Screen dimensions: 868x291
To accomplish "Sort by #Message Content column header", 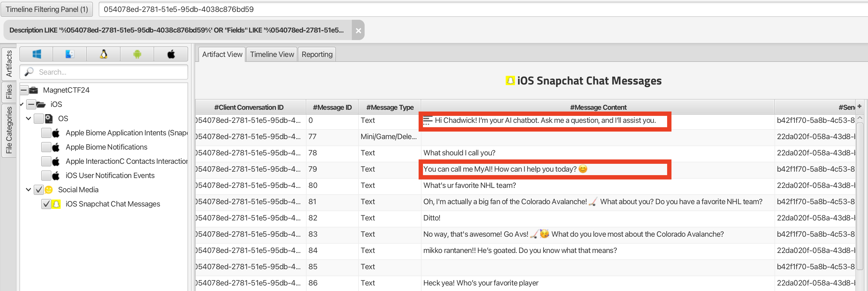I will click(x=598, y=107).
